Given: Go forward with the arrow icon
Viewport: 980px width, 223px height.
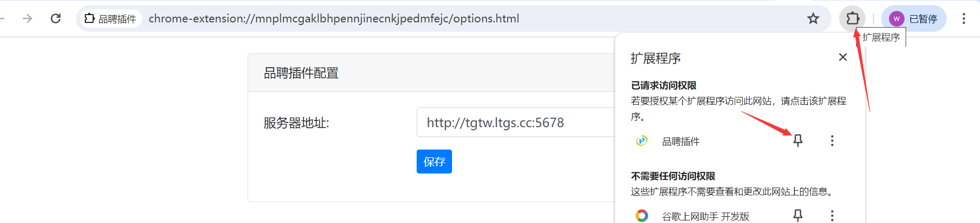Looking at the screenshot, I should click(x=28, y=19).
